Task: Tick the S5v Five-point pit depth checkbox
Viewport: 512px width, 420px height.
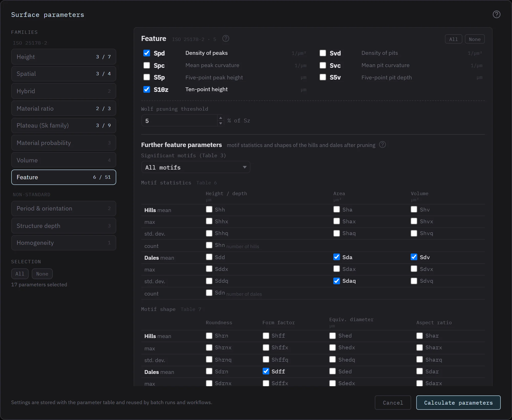Action: (323, 77)
